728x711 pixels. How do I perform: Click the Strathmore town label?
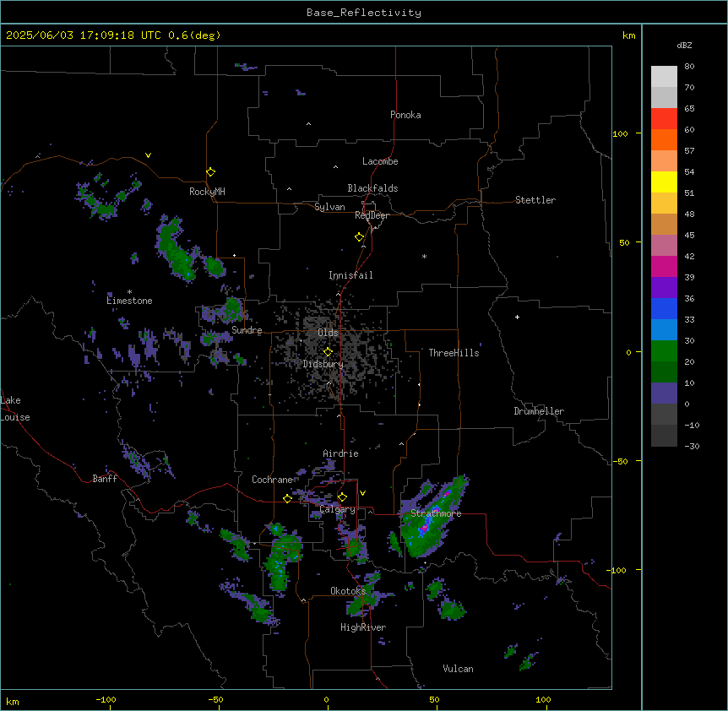pyautogui.click(x=436, y=513)
